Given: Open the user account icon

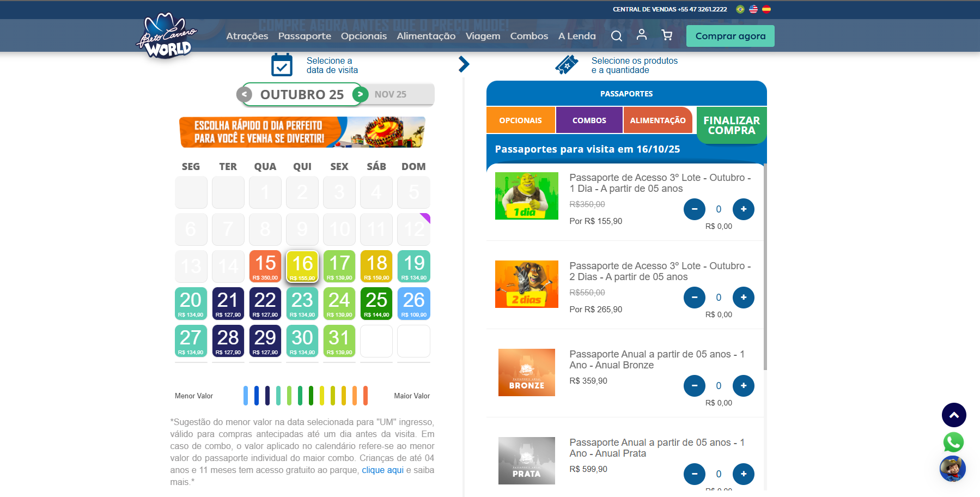Looking at the screenshot, I should pyautogui.click(x=642, y=35).
